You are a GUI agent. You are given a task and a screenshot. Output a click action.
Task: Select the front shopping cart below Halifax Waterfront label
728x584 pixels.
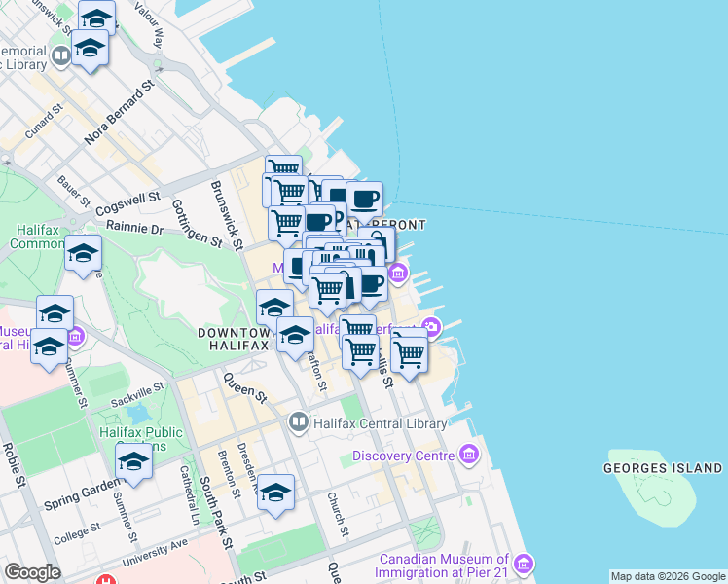[x=360, y=355]
